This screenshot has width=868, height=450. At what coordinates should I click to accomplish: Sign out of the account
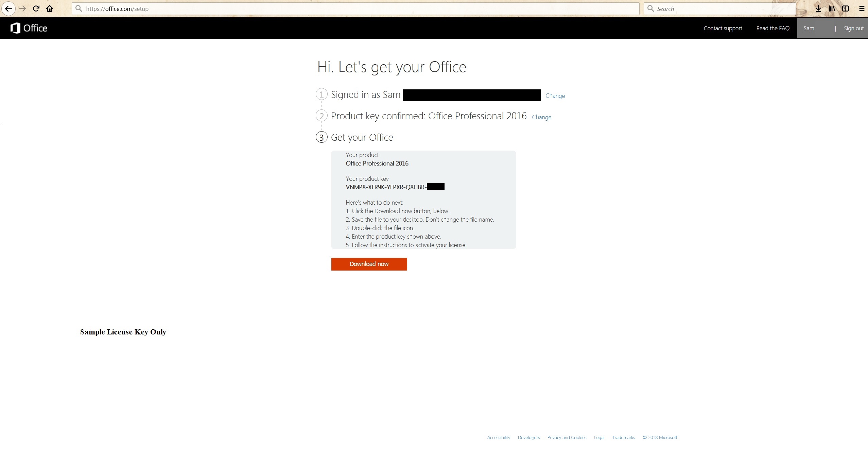[x=853, y=28]
